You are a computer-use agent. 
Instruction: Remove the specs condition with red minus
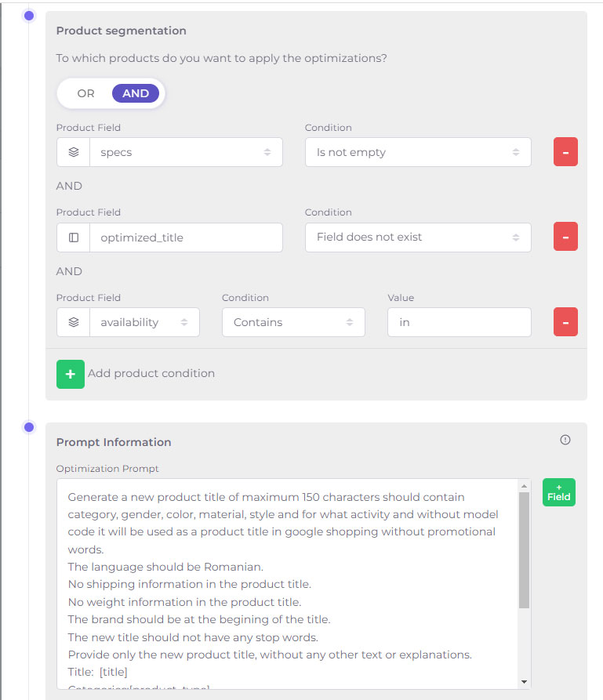[565, 152]
